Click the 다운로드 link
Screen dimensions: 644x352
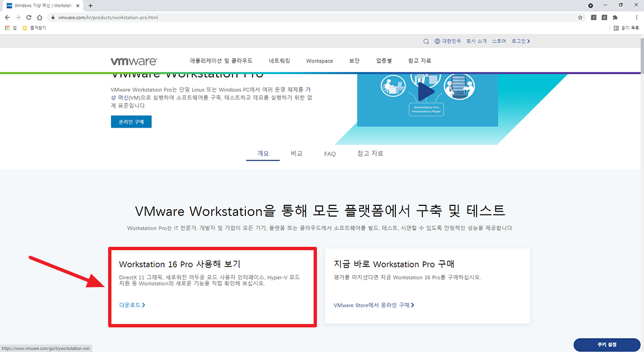click(x=132, y=305)
